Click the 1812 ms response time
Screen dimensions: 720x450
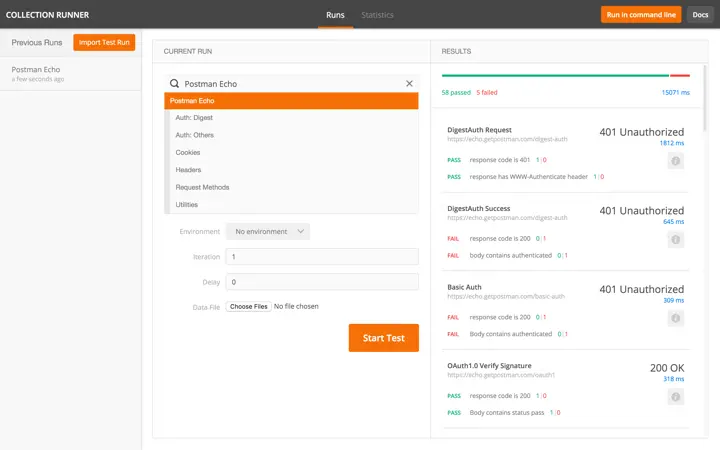tap(672, 143)
